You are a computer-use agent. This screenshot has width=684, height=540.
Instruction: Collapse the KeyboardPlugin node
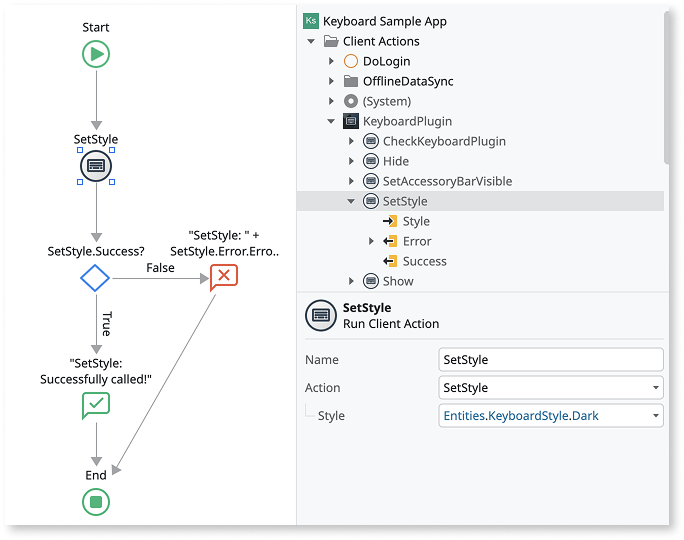coord(331,121)
